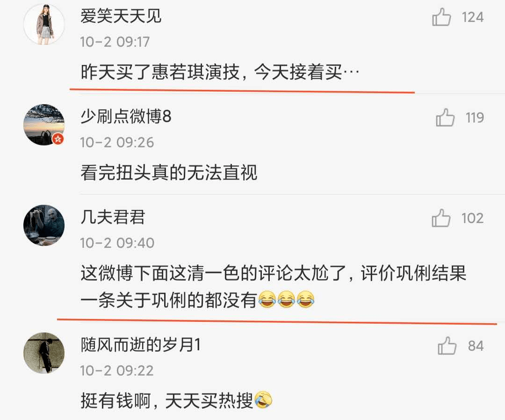
Task: Tap the 10-2 09:40 timestamp
Action: tap(117, 243)
